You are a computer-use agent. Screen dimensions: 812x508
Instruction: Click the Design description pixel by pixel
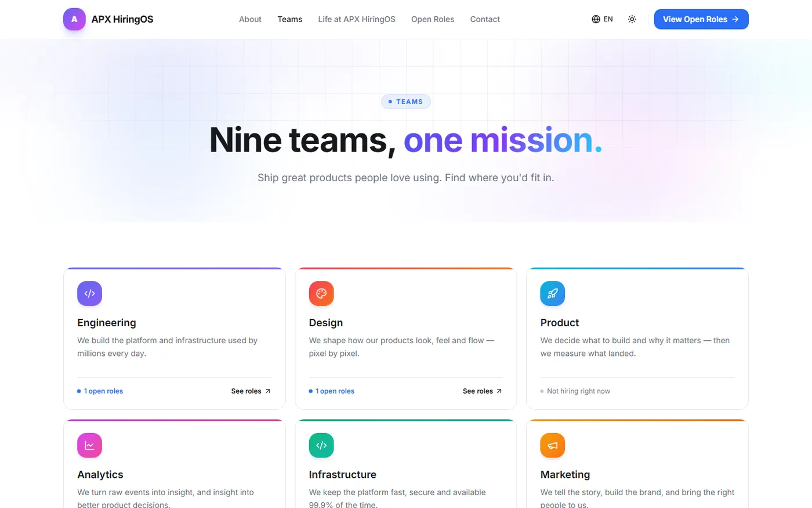pos(401,347)
